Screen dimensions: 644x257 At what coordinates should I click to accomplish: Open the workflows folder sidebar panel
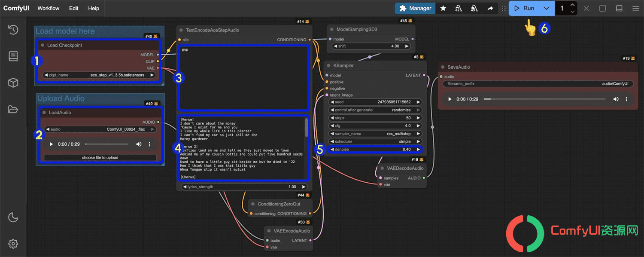point(13,110)
